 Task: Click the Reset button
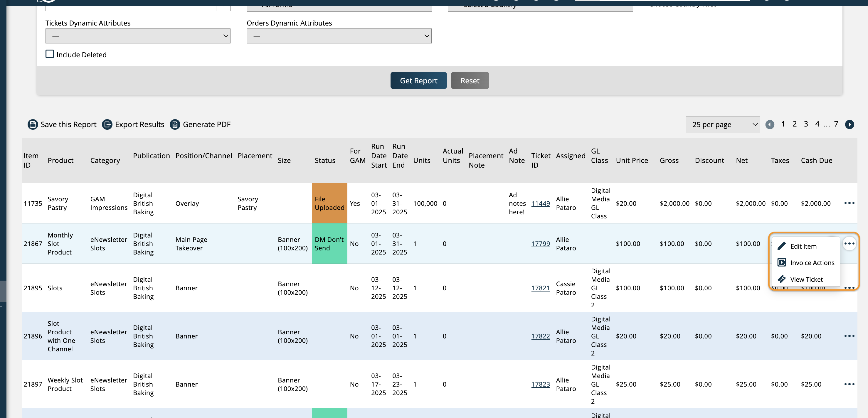(470, 80)
